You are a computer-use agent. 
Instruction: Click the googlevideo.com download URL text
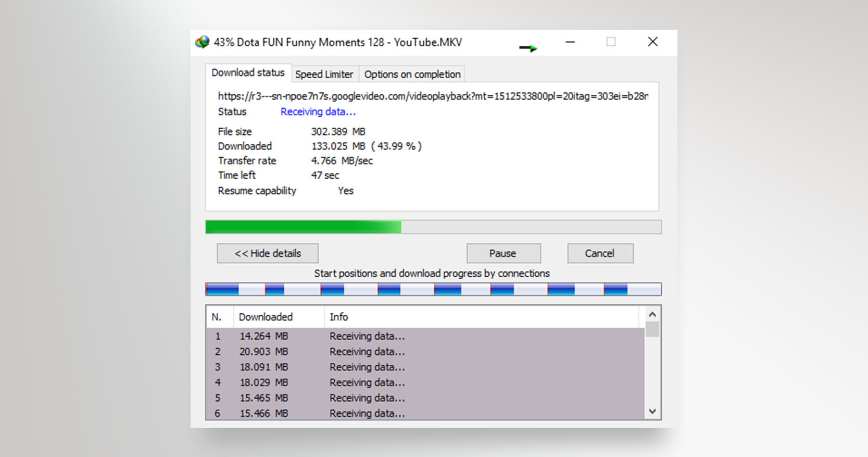pyautogui.click(x=433, y=96)
